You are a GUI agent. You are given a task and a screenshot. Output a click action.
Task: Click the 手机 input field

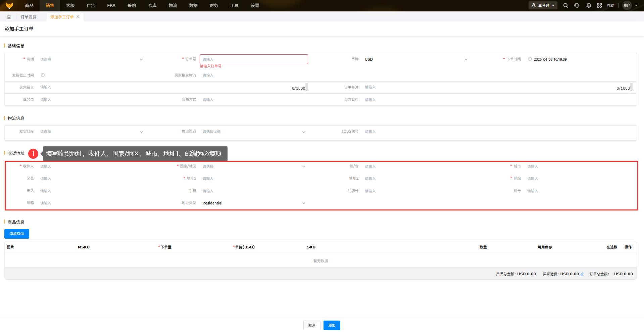click(x=254, y=191)
